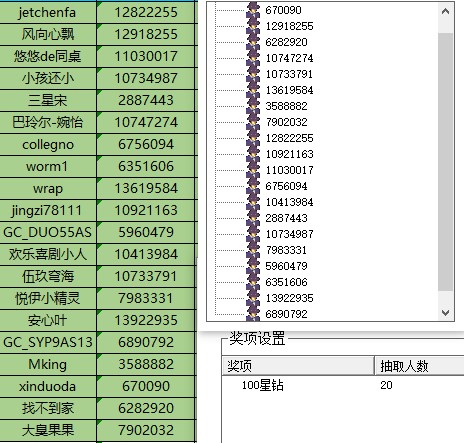464x443 pixels.
Task: Click spreadsheet cell wrap
Action: [x=48, y=188]
